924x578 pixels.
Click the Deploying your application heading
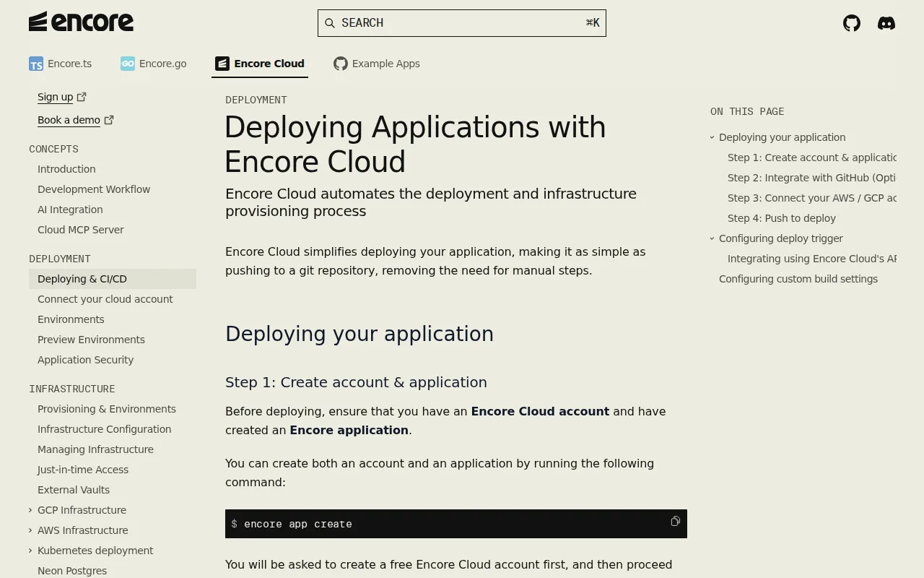click(x=359, y=334)
